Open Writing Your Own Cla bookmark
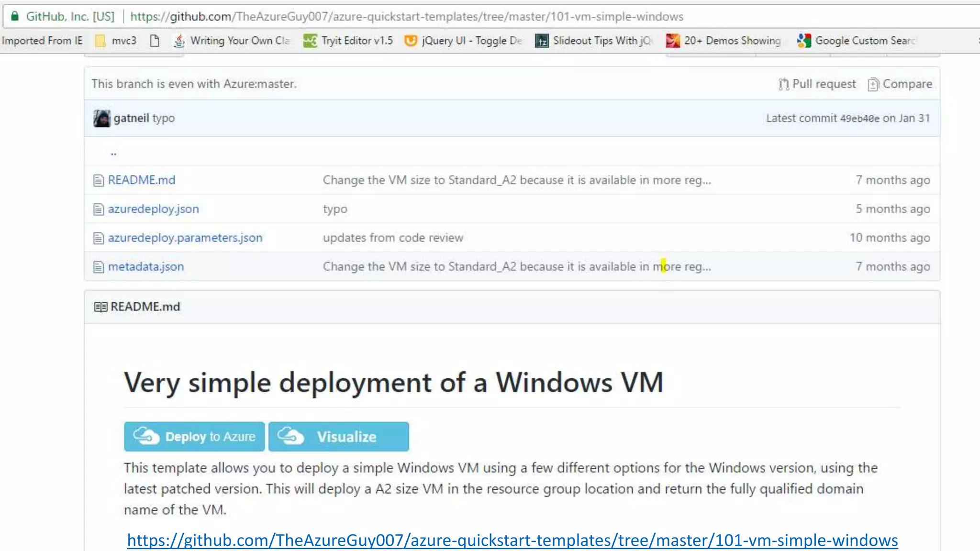The height and width of the screenshot is (551, 980). point(232,41)
